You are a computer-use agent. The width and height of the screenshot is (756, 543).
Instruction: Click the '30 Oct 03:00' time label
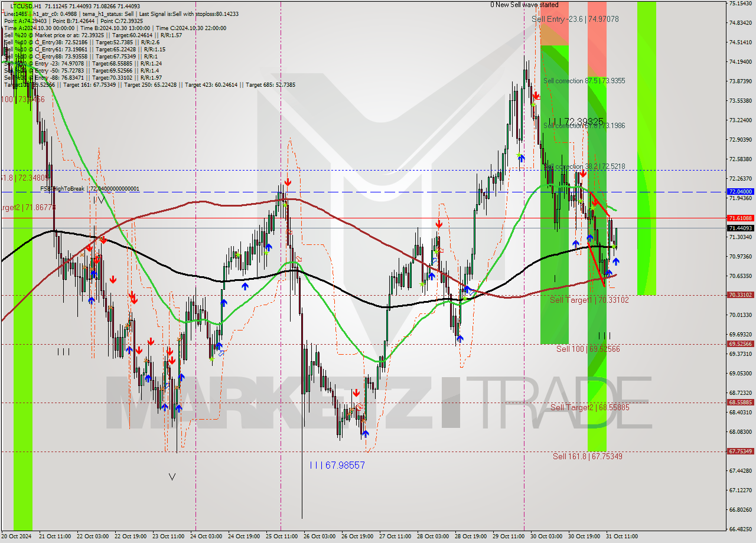(546, 537)
